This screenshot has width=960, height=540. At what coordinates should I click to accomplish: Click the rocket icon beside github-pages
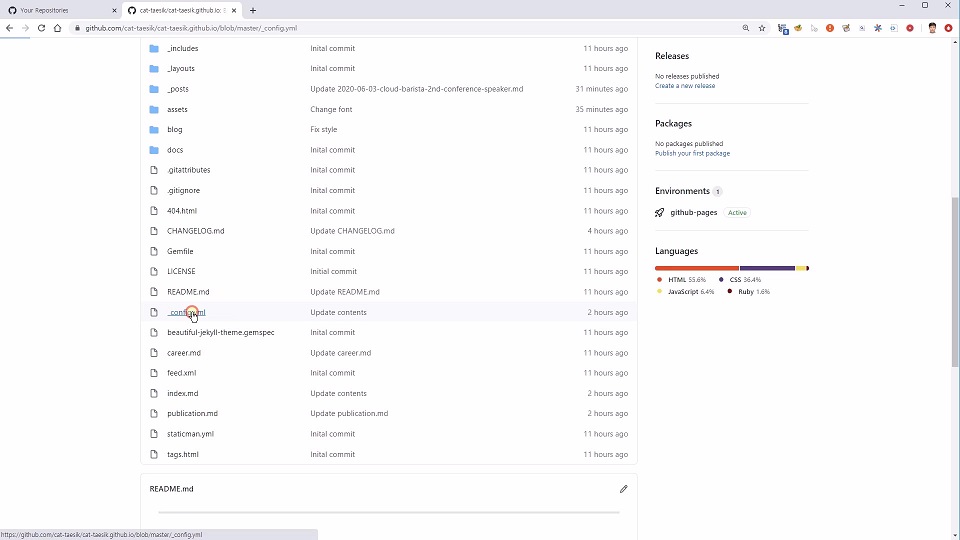pyautogui.click(x=659, y=213)
